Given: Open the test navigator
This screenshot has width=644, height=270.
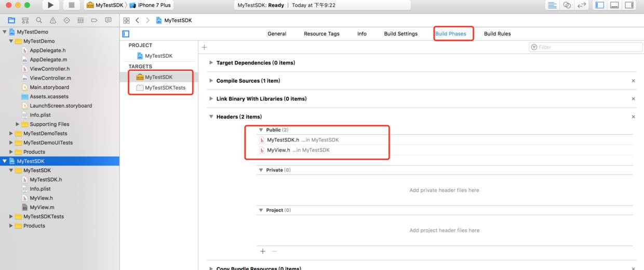Looking at the screenshot, I should (x=66, y=20).
